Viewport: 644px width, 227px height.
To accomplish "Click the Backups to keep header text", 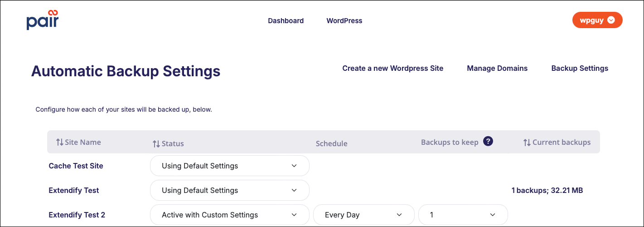I will coord(450,142).
